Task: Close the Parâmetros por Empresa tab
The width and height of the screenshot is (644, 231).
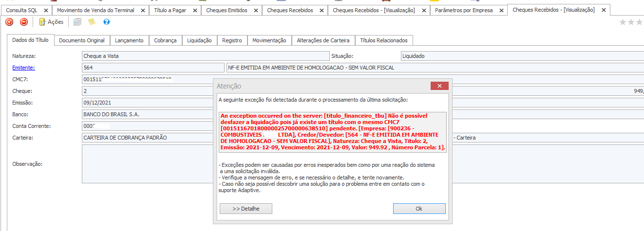Action: coord(501,10)
